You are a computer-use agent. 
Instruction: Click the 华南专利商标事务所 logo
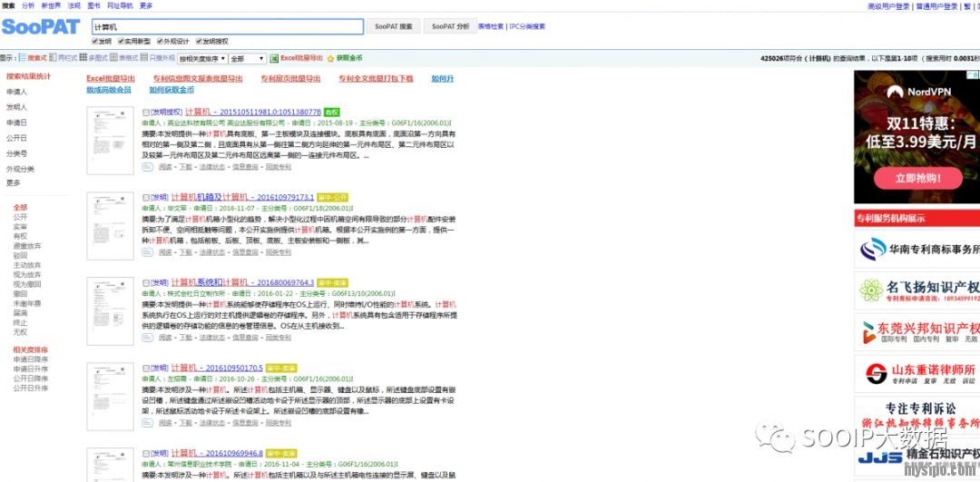[916, 248]
